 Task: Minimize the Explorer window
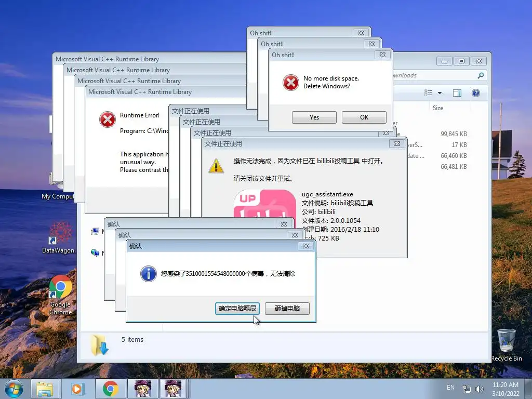pyautogui.click(x=445, y=61)
